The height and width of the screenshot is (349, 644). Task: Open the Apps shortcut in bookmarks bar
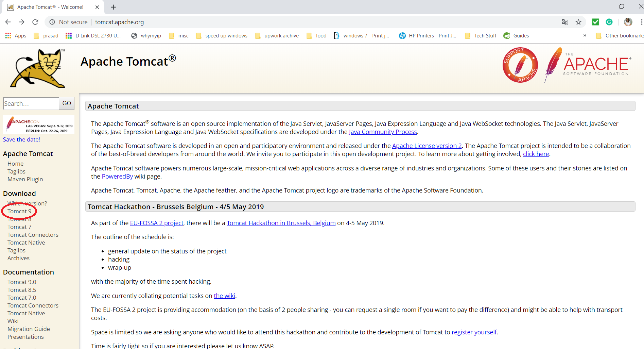tap(16, 36)
